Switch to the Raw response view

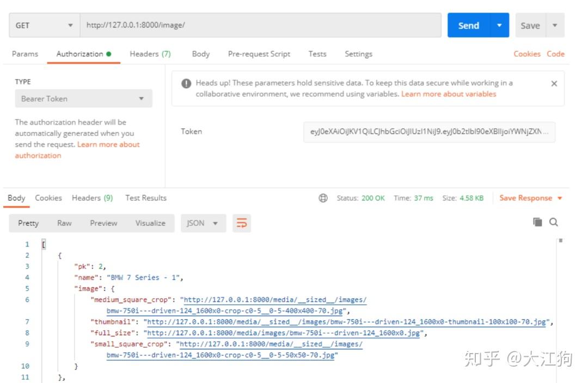[64, 223]
